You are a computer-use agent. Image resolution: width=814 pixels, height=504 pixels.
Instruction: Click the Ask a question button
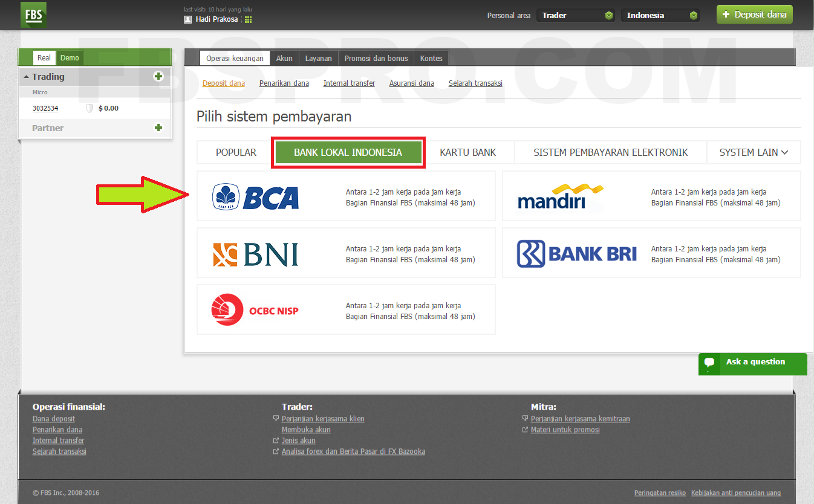pyautogui.click(x=753, y=363)
